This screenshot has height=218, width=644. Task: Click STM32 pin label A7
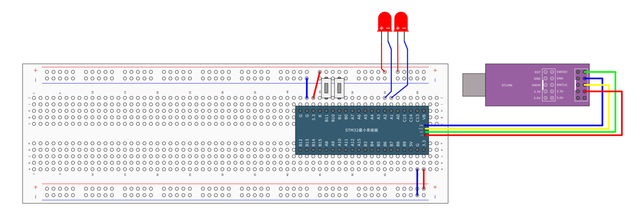click(352, 117)
